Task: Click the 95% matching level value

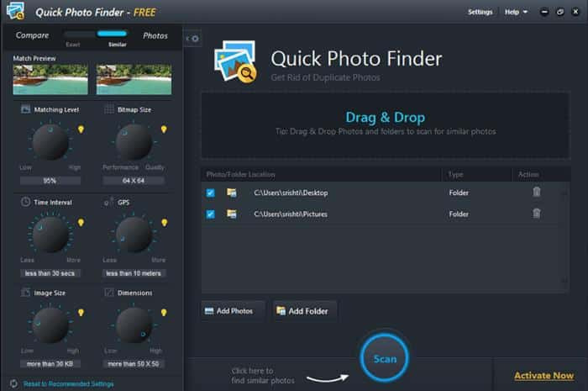Action: 50,181
